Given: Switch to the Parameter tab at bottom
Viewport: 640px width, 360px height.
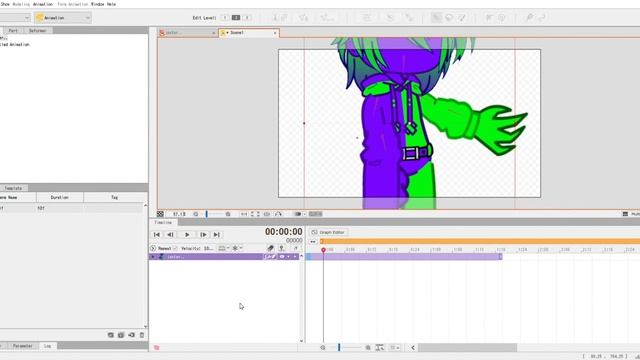Looking at the screenshot, I should (22, 346).
